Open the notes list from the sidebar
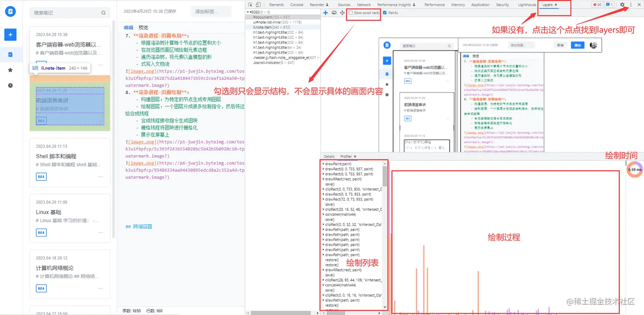This screenshot has height=315, width=644. [x=10, y=55]
